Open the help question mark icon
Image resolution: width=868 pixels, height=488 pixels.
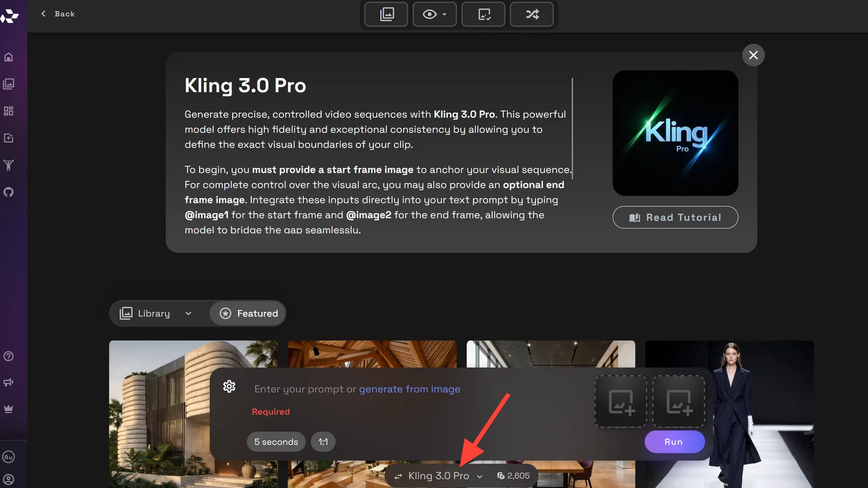coord(9,356)
